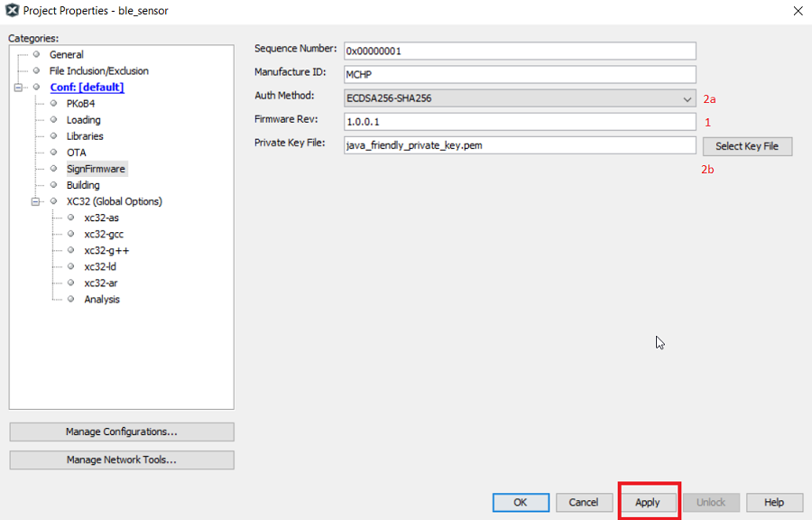Click the MPLAB X icon in title bar
The image size is (812, 520).
(12, 11)
